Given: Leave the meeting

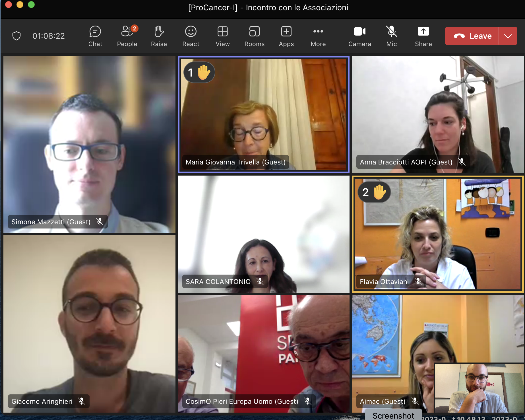Looking at the screenshot, I should pos(472,36).
